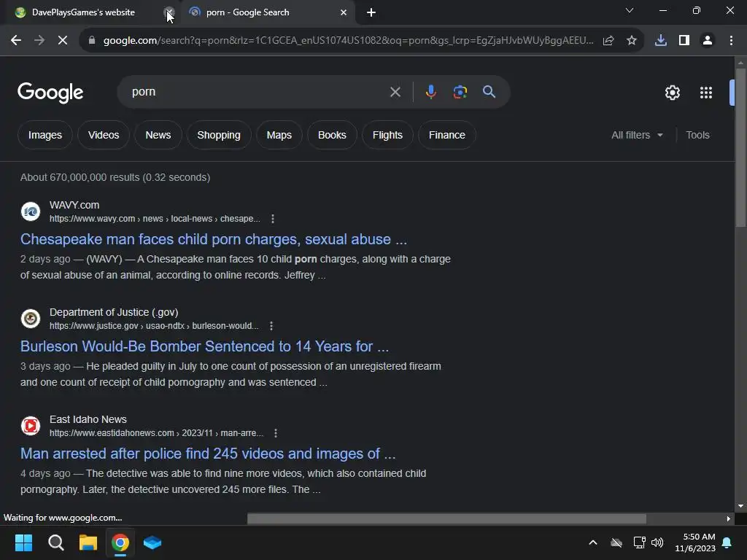Clear the search box text

click(395, 92)
